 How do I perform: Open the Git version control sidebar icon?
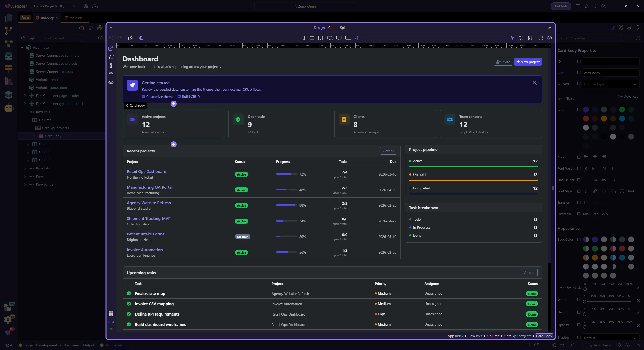point(9,31)
